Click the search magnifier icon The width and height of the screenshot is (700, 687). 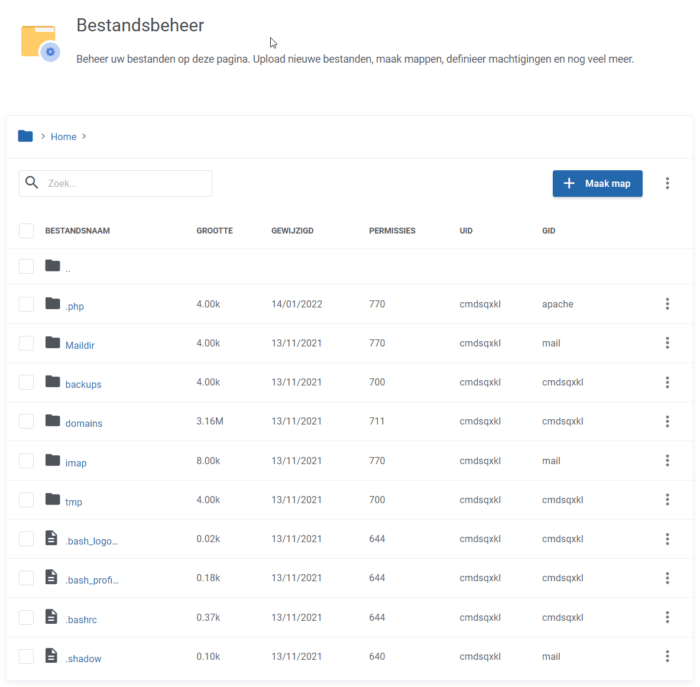[31, 182]
